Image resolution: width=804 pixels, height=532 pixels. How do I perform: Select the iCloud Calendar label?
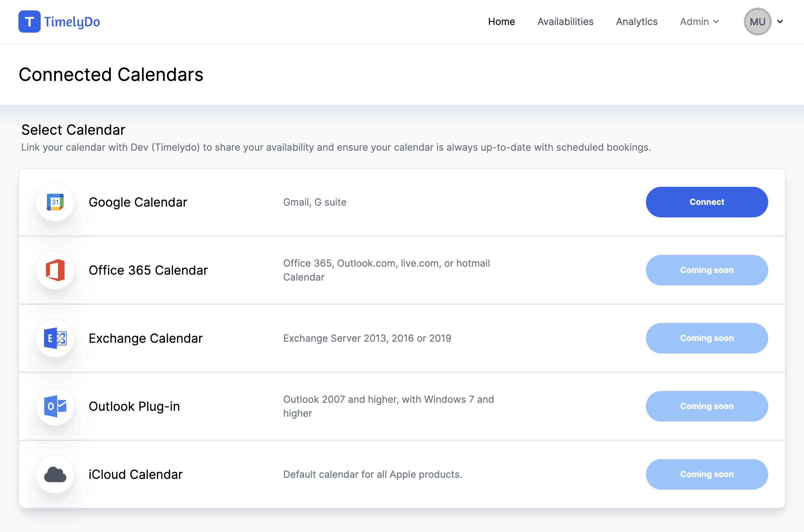[x=136, y=474]
